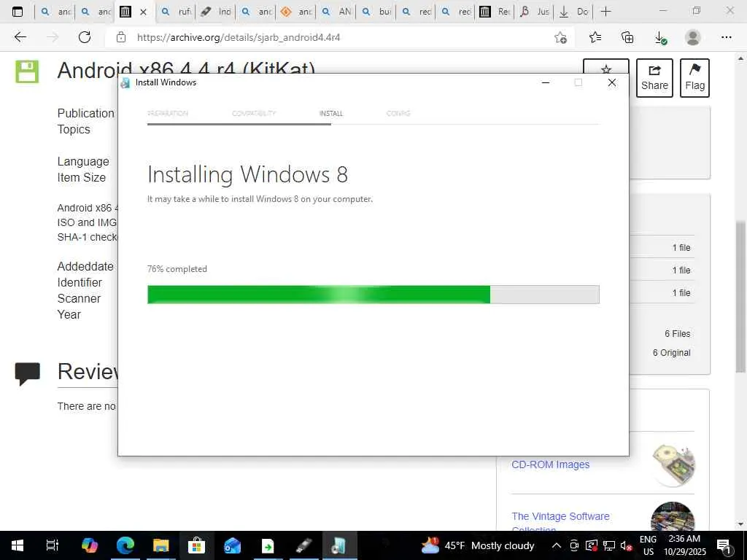Image resolution: width=747 pixels, height=560 pixels.
Task: Go back to the previous page in Edge
Action: pyautogui.click(x=20, y=37)
